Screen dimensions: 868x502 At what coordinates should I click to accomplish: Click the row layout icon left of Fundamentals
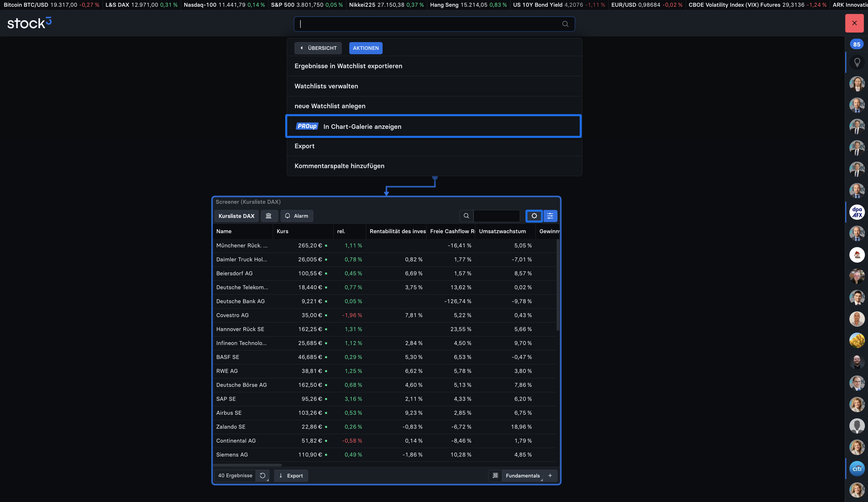[x=495, y=475]
